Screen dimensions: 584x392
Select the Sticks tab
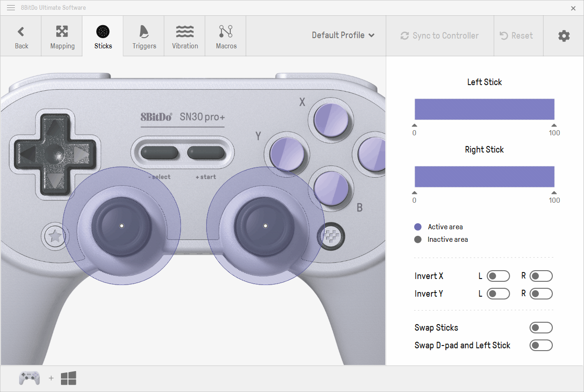103,36
